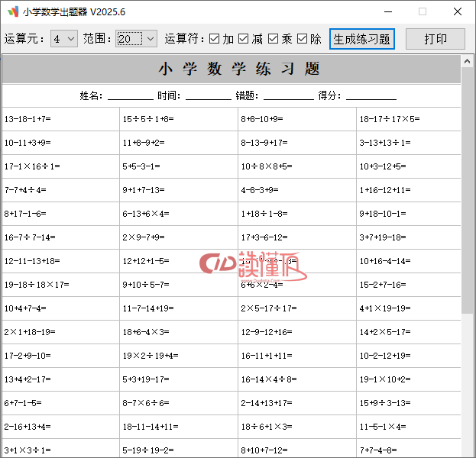Select problem 9+1+7-13=
476x458 pixels.
tap(144, 190)
